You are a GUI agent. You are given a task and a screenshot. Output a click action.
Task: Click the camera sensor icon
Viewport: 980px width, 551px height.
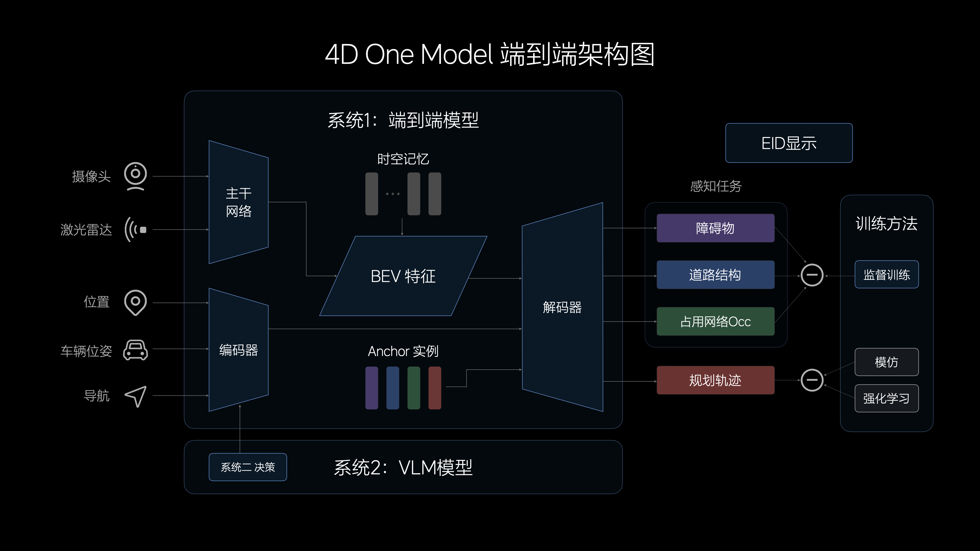point(136,176)
